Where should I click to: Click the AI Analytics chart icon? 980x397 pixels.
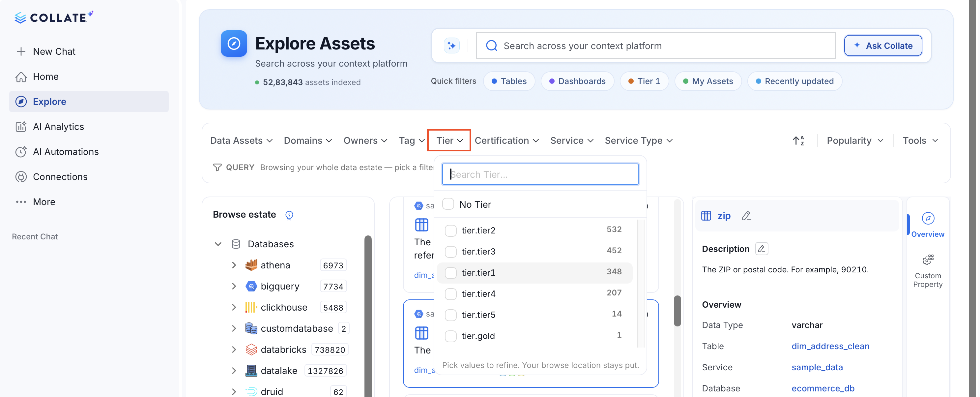[21, 127]
